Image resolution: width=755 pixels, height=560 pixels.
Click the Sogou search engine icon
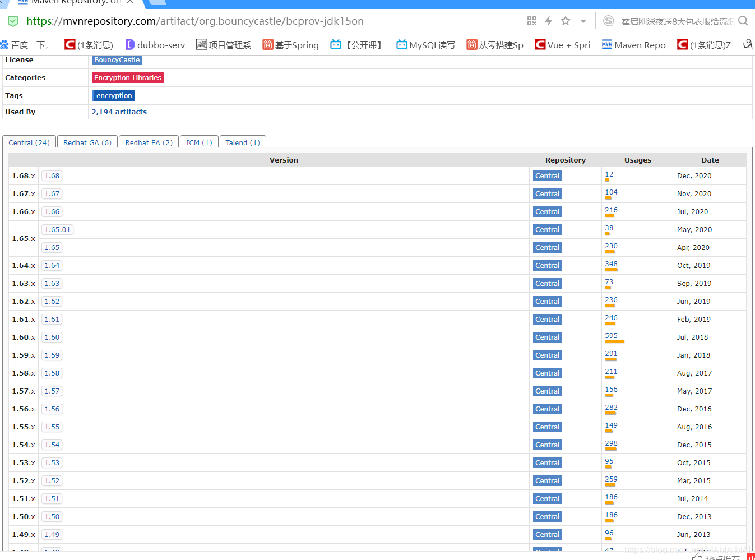[608, 21]
